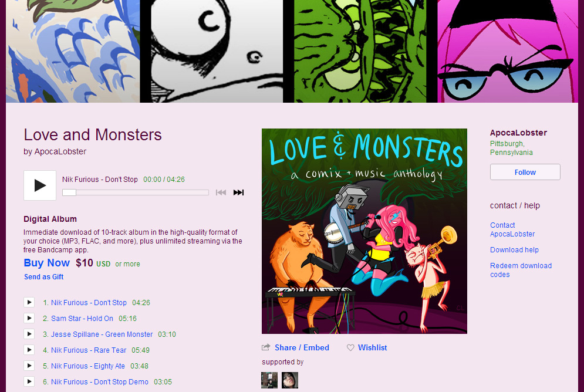Play track 3 Green Monster
584x392 pixels.
point(29,334)
